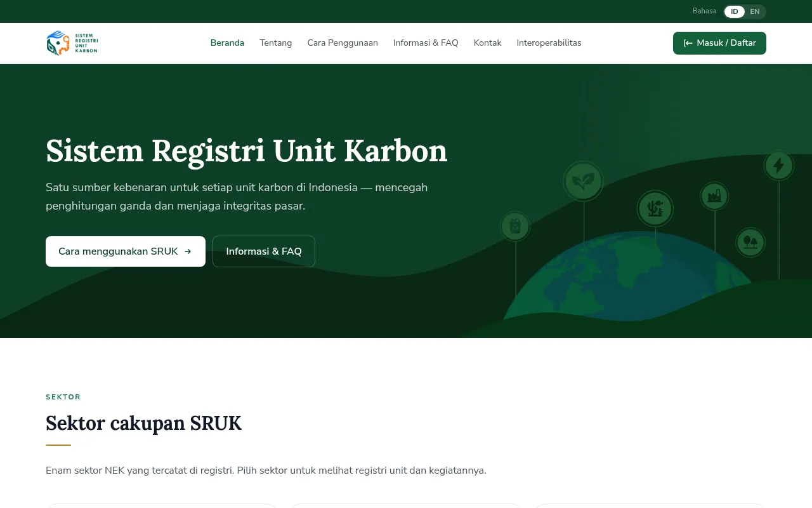Click the Masuk / Daftar button
Screen dimensions: 812x508
coord(719,43)
